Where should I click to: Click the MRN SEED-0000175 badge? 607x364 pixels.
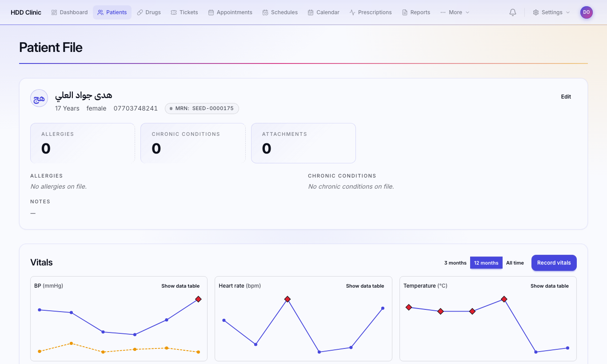[202, 108]
